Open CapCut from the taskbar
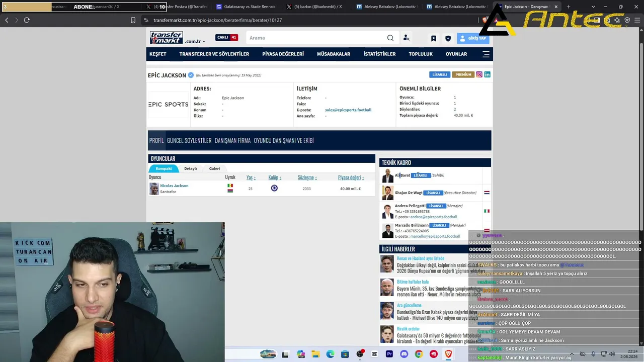 [x=374, y=354]
